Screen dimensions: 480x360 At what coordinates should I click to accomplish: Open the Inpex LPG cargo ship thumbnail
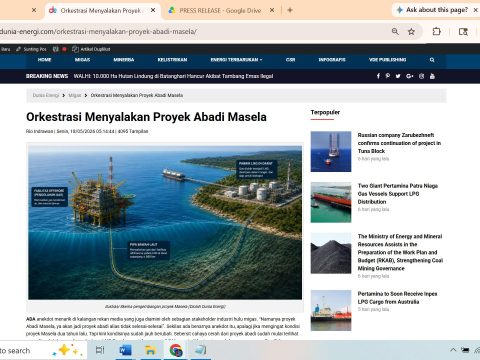(331, 310)
